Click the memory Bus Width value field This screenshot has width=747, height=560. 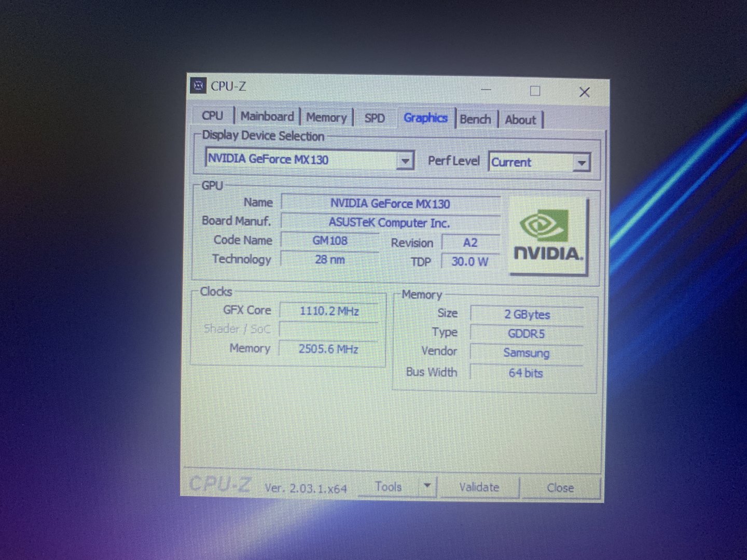[526, 373]
